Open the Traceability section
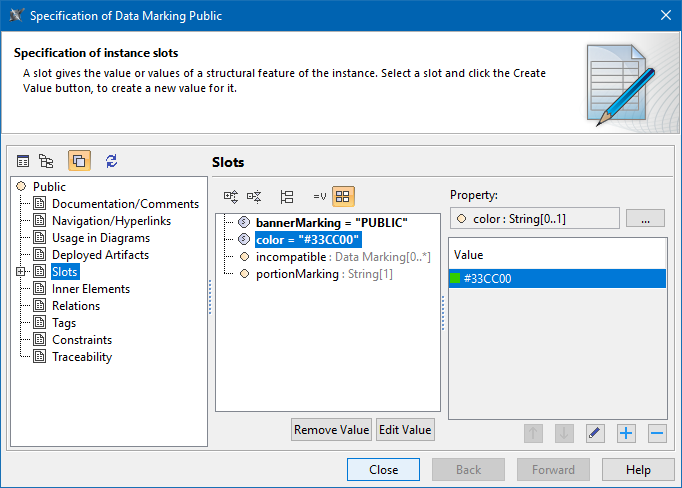Image resolution: width=682 pixels, height=488 pixels. [82, 357]
